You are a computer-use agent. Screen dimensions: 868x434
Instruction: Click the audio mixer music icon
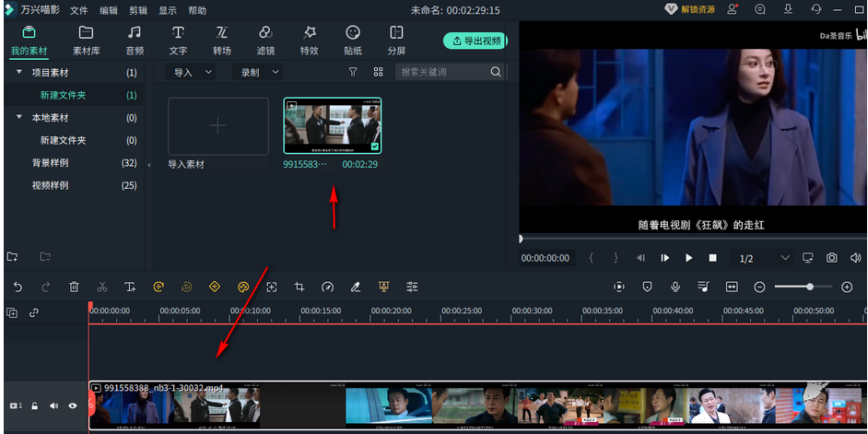coord(704,287)
